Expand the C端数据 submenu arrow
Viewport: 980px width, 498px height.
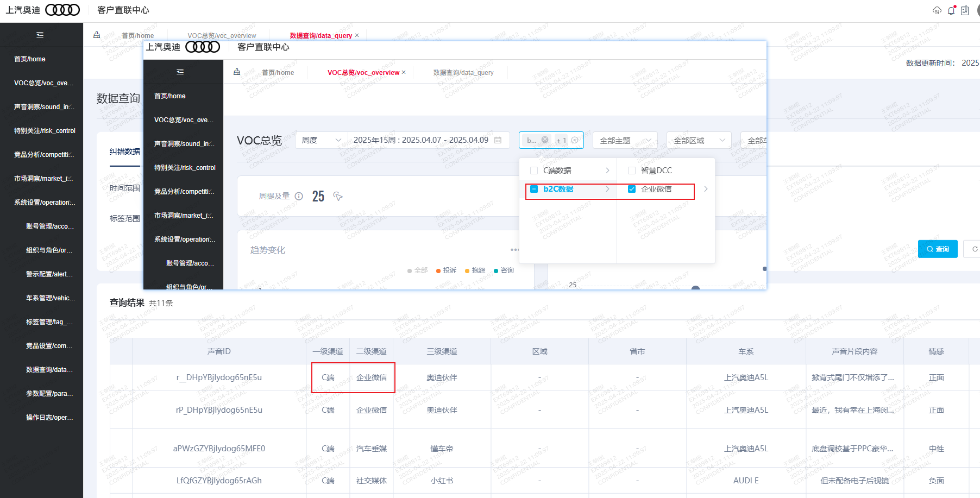click(x=607, y=171)
